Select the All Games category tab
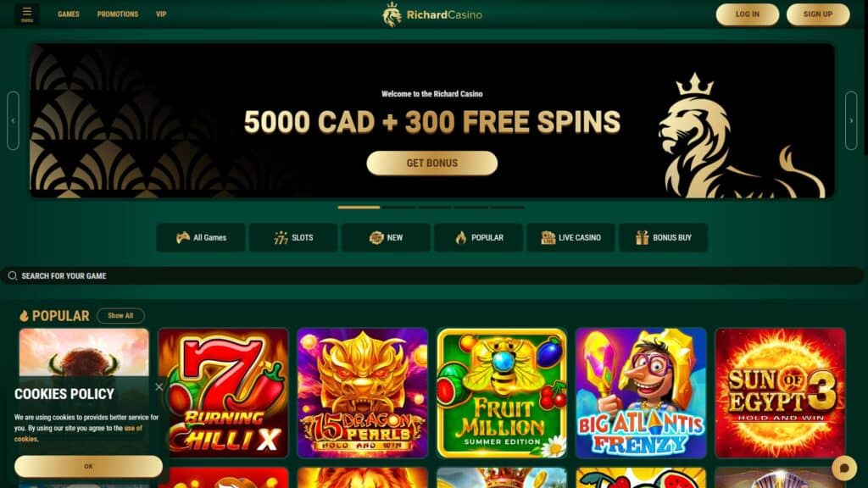 pos(201,238)
